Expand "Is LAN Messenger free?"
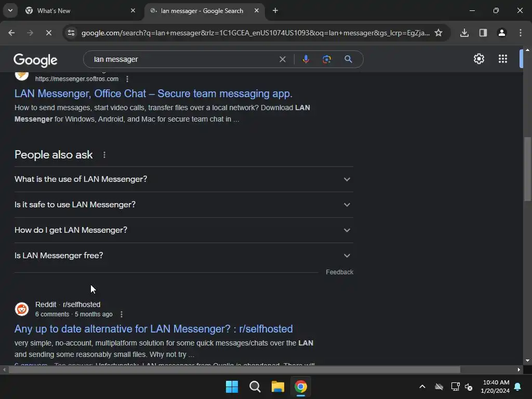Screen dimensions: 532x399 coord(183,256)
